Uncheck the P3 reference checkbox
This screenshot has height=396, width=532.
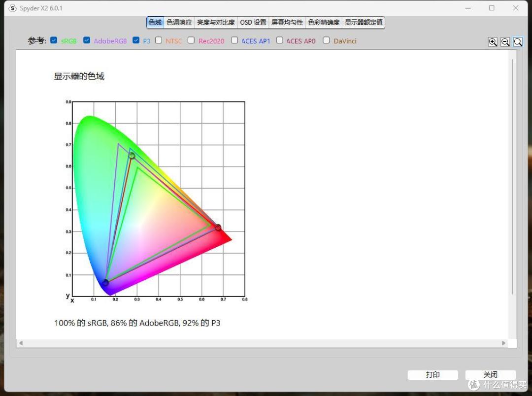pos(136,40)
